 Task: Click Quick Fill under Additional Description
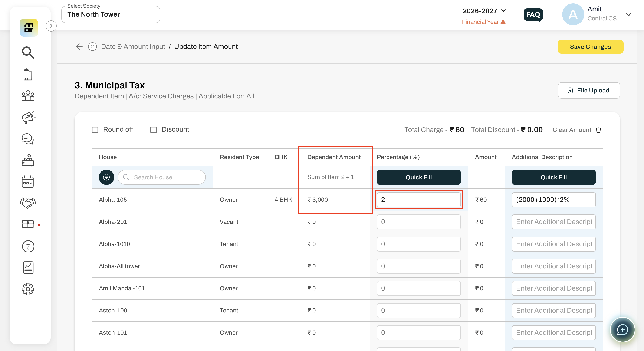point(553,177)
